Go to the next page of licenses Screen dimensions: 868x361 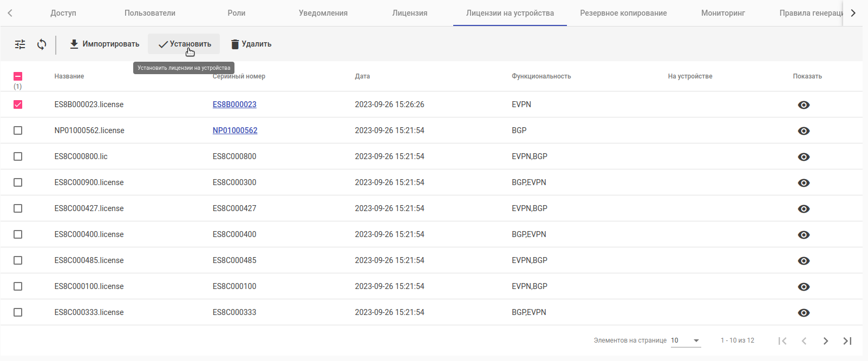pos(826,341)
